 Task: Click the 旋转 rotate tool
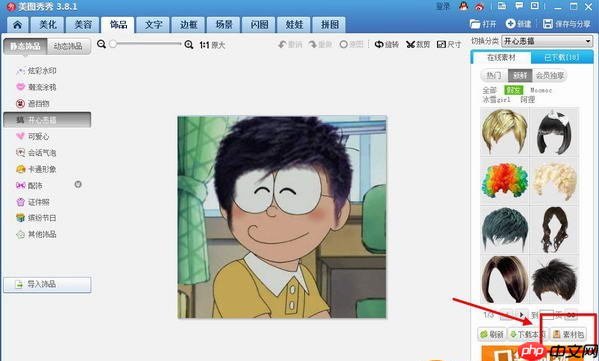pyautogui.click(x=387, y=45)
